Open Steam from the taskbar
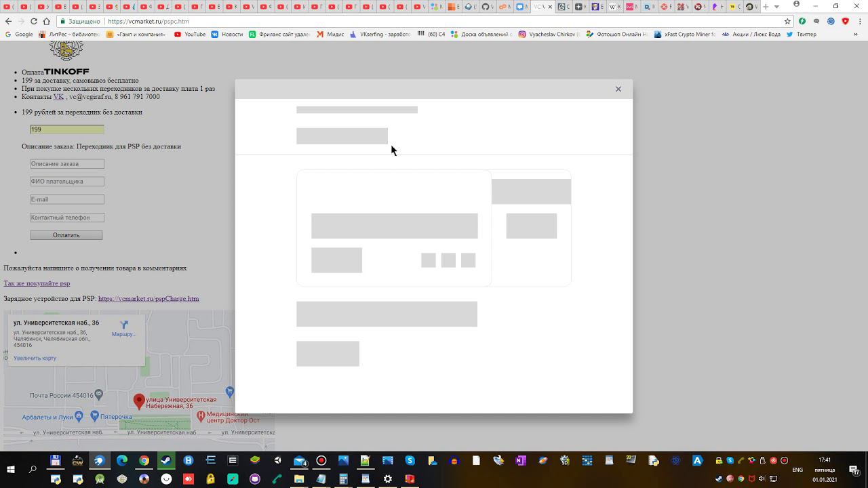The image size is (868, 488). click(x=166, y=461)
